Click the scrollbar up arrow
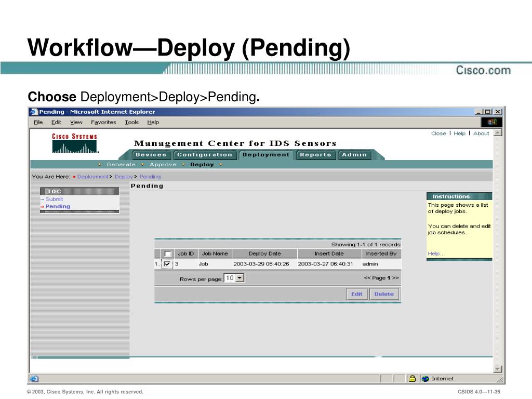Screen dimensions: 532x399 tap(498, 132)
